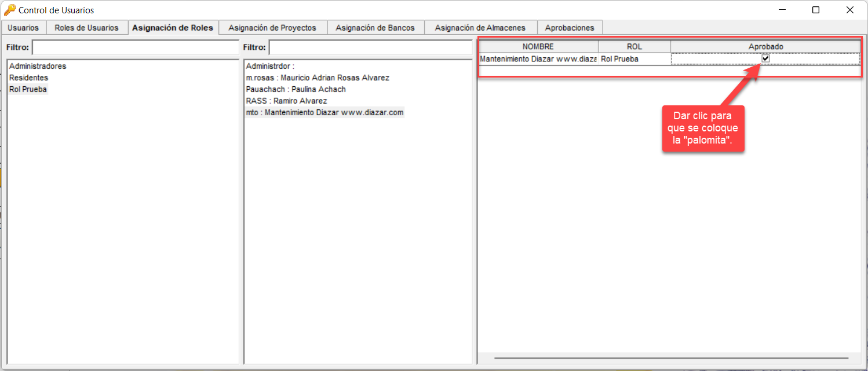This screenshot has width=868, height=371.
Task: Click the right Filtro input field
Action: (371, 47)
